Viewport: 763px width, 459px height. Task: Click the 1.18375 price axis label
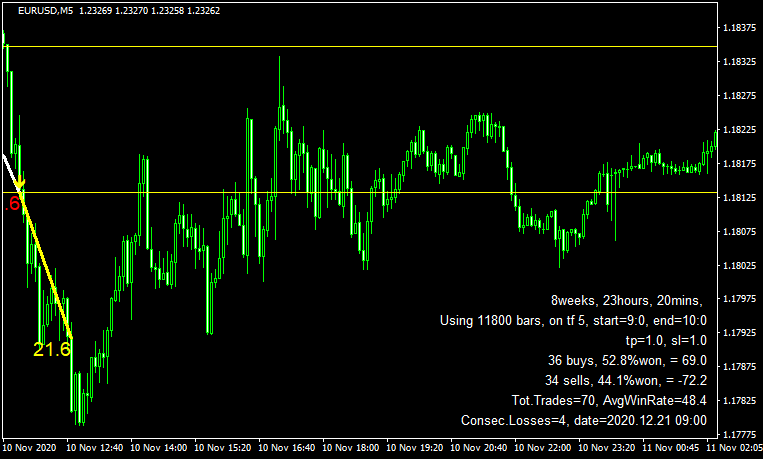pyautogui.click(x=738, y=28)
